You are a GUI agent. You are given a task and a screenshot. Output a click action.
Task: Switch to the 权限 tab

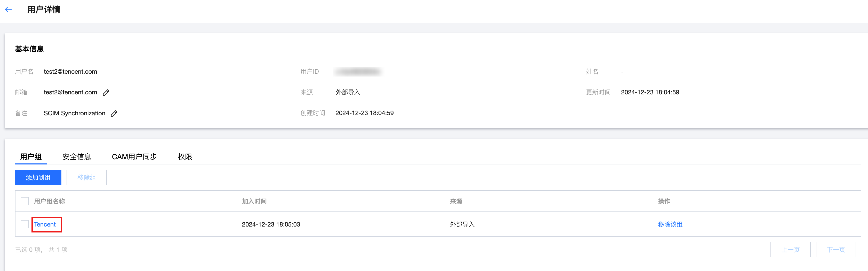[185, 157]
